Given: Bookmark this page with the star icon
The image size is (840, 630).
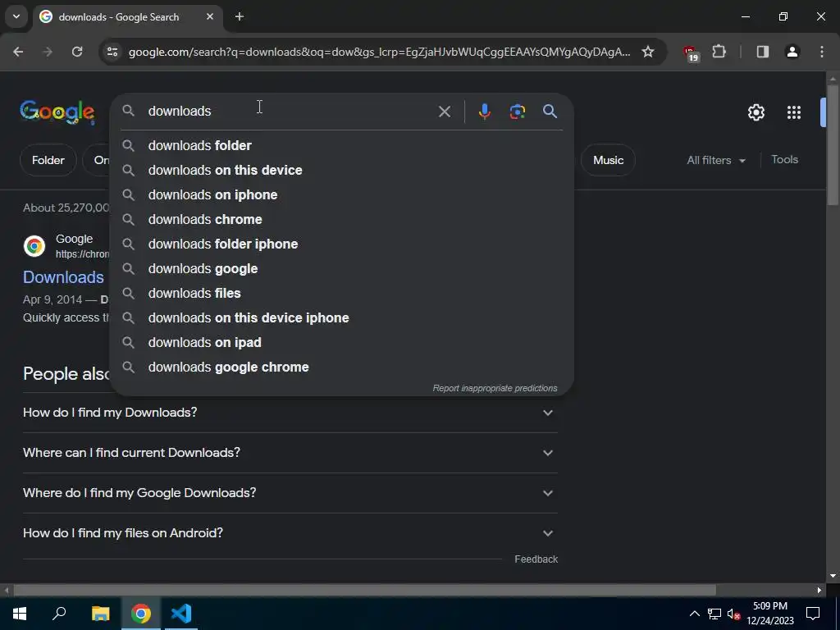Looking at the screenshot, I should [648, 52].
